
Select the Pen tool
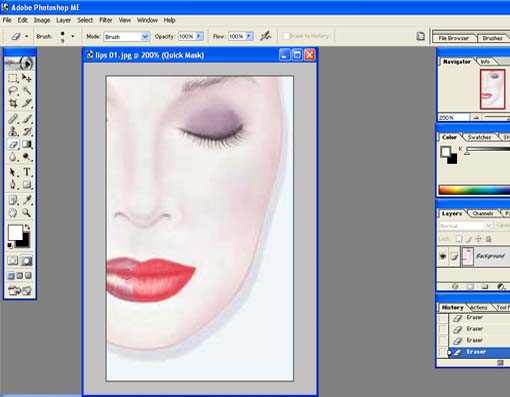coord(13,184)
